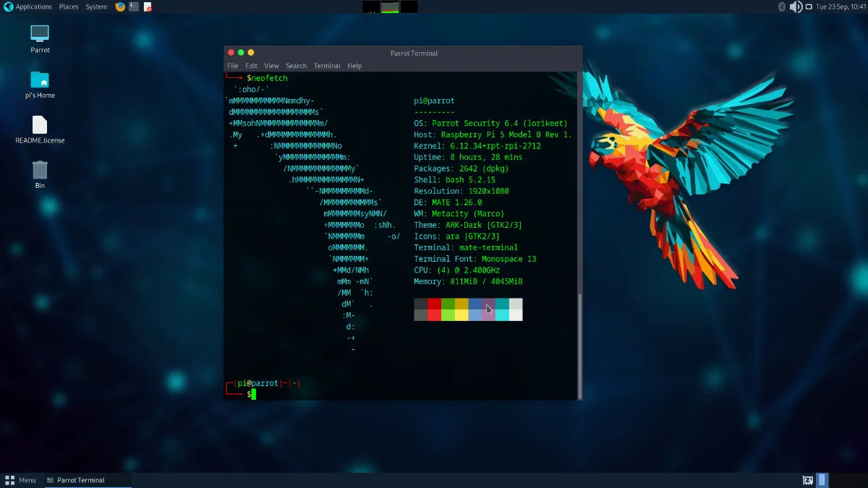Click the show desktop icon beside Menu
Viewport: 868px width, 488px height.
[x=10, y=480]
